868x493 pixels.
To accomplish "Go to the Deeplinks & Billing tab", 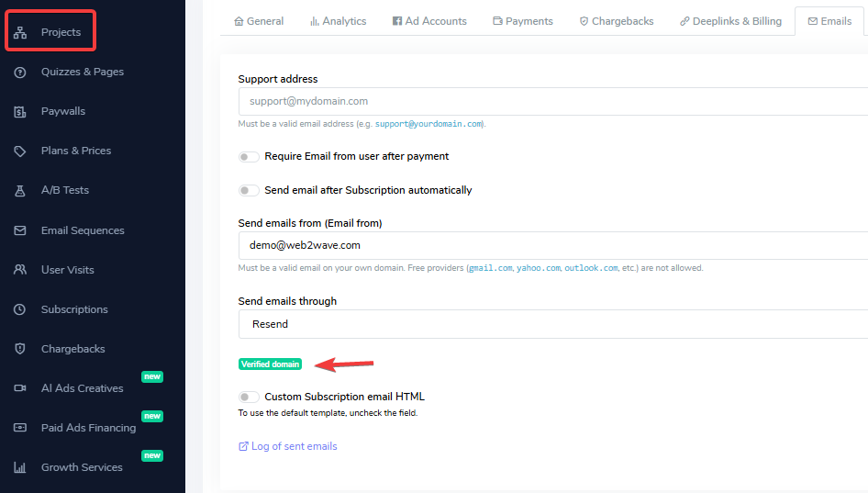I will [730, 21].
